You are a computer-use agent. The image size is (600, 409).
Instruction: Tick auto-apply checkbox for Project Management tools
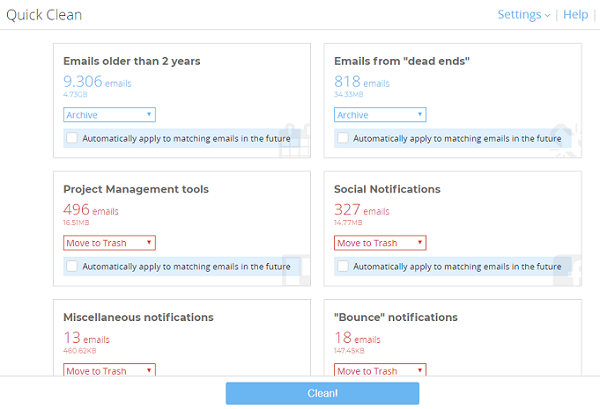[72, 267]
